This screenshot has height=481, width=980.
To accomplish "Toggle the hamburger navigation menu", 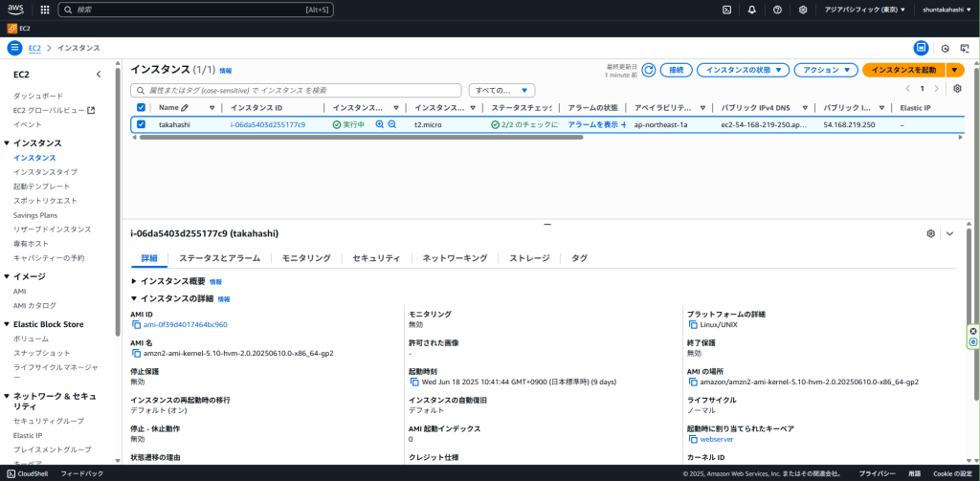I will (x=15, y=48).
